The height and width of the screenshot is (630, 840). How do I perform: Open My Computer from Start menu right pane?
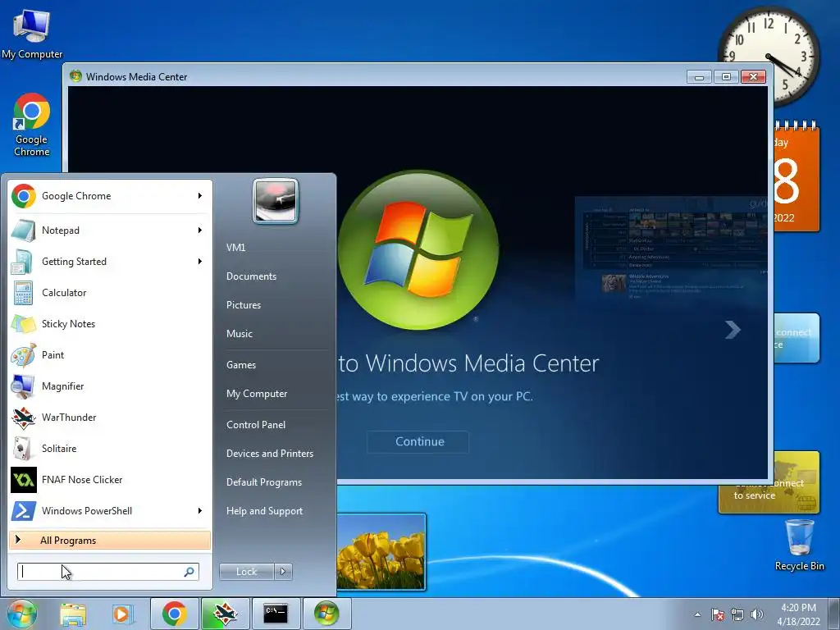click(x=257, y=394)
